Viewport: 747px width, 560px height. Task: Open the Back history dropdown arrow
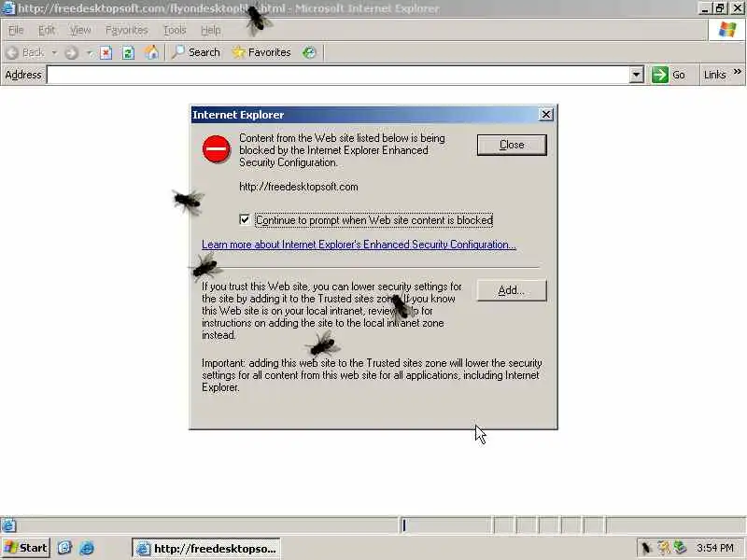tap(54, 52)
